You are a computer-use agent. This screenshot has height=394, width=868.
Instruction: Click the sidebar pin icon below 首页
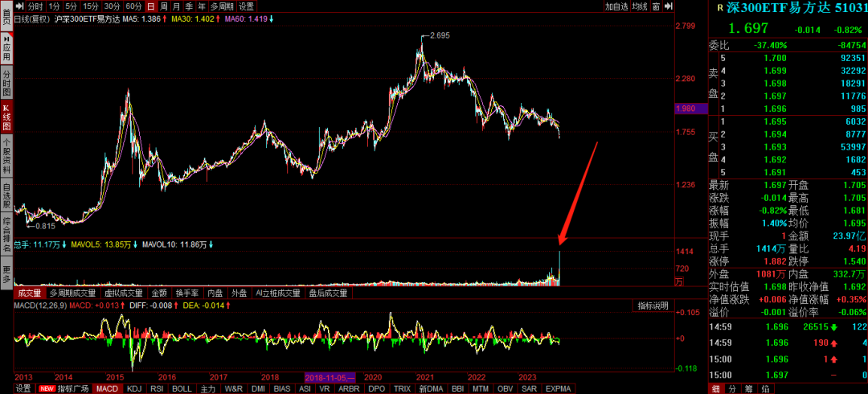point(6,40)
